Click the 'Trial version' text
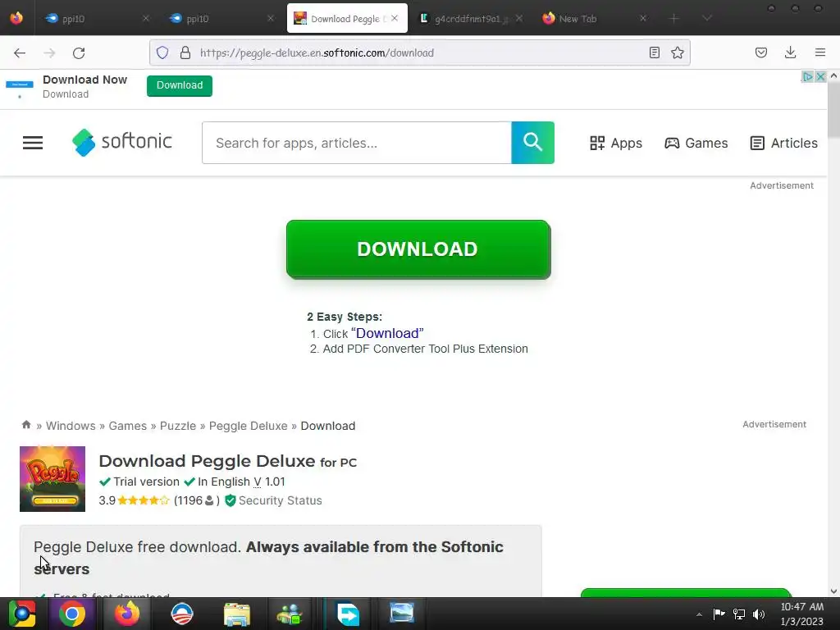 (146, 482)
